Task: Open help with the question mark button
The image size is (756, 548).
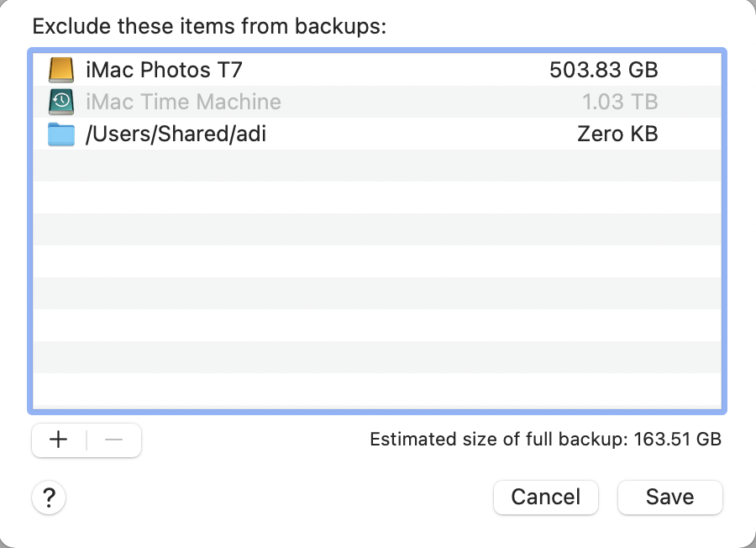Action: 49,498
